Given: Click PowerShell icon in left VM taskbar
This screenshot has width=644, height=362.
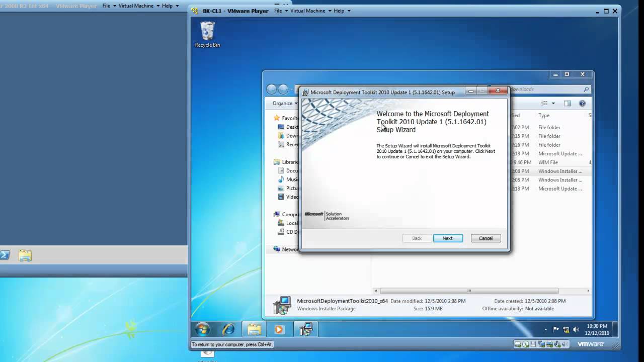Looking at the screenshot, I should 4,255.
